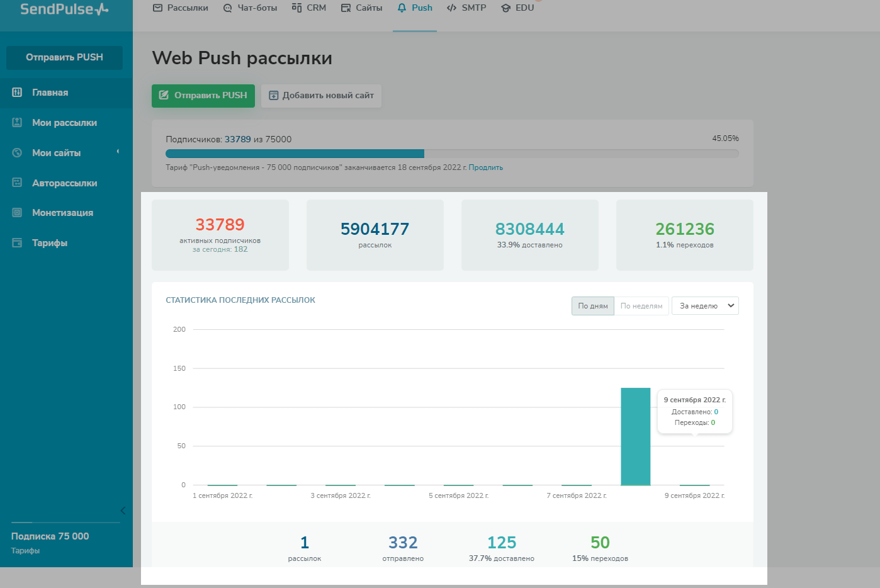This screenshot has width=880, height=588.
Task: Click the 1 сентября 2022 г. axis label
Action: click(x=223, y=496)
